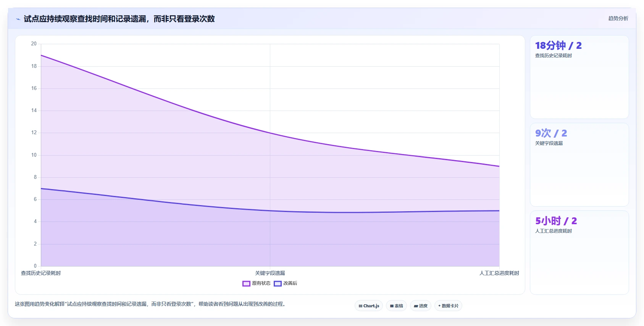The height and width of the screenshot is (326, 644).
Task: Open the 18分钟 / 2 metric card
Action: pyautogui.click(x=579, y=77)
